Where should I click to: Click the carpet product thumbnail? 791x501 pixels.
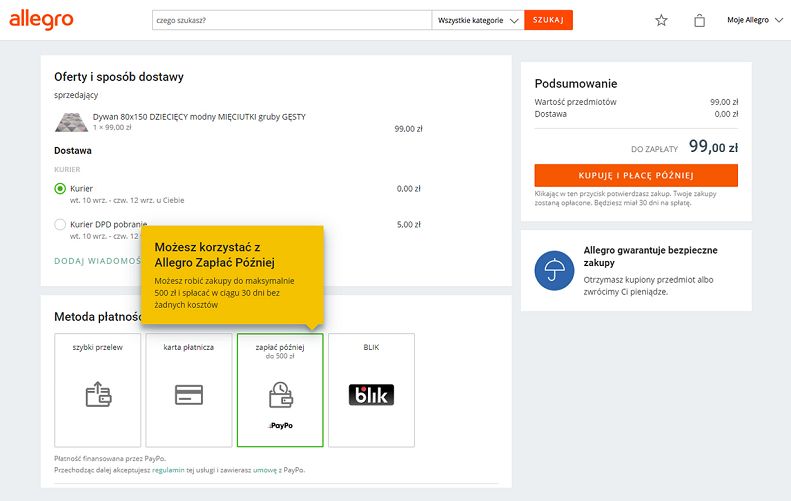[x=71, y=122]
